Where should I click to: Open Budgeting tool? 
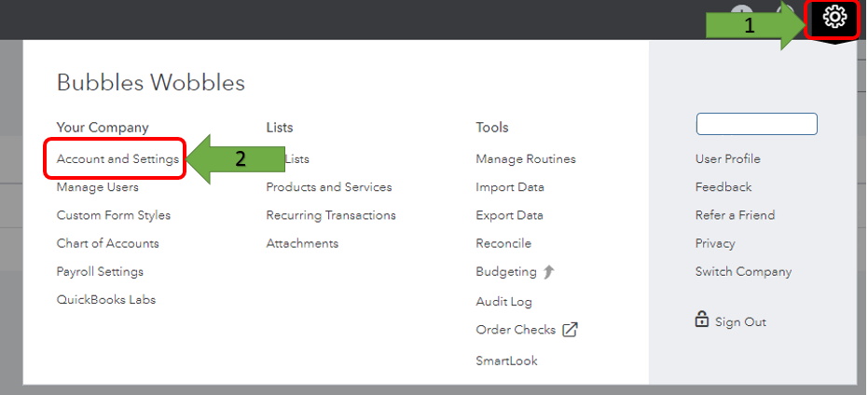pyautogui.click(x=506, y=272)
